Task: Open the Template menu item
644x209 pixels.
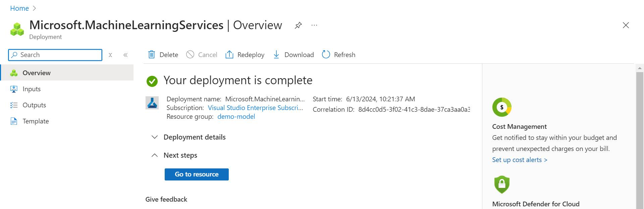Action: (67, 121)
